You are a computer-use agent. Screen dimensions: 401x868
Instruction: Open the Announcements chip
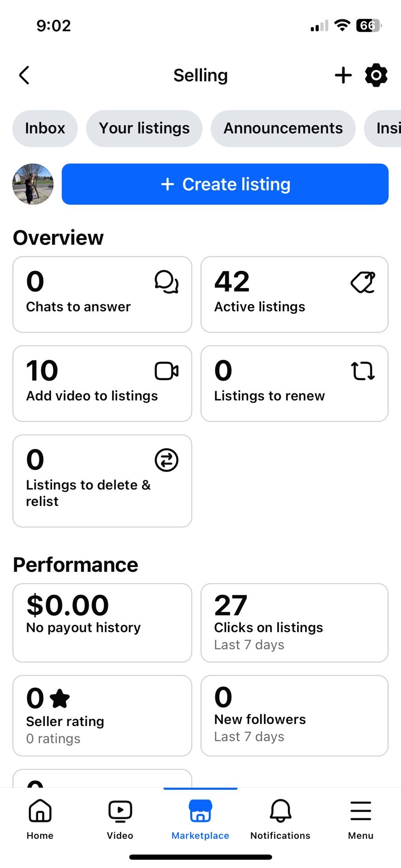(x=283, y=128)
